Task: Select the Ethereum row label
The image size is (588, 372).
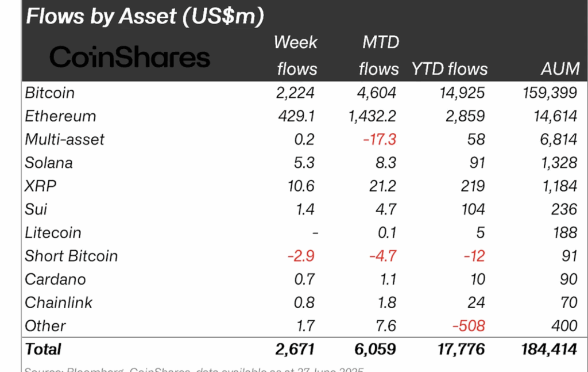Action: [60, 116]
